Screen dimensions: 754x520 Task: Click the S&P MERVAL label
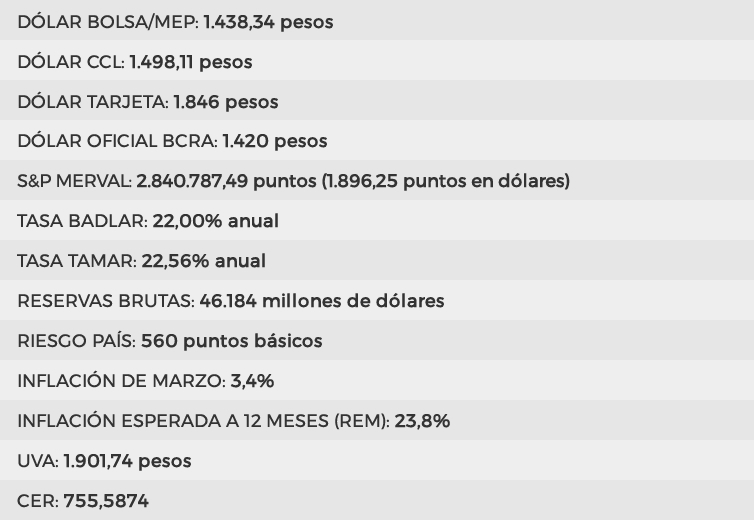[74, 181]
